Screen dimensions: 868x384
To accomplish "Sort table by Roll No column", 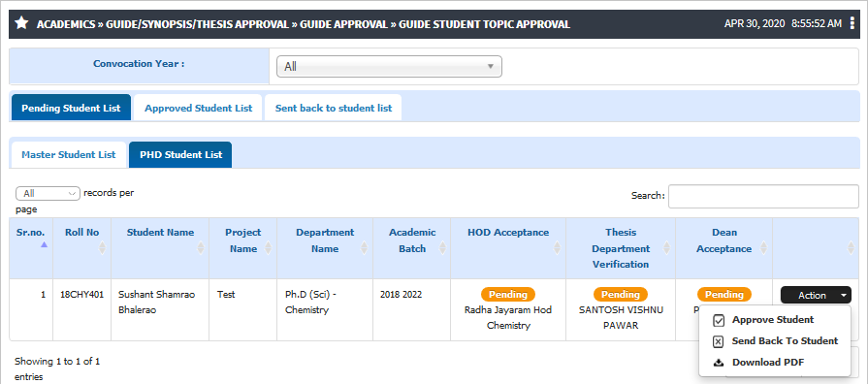I will click(x=102, y=248).
